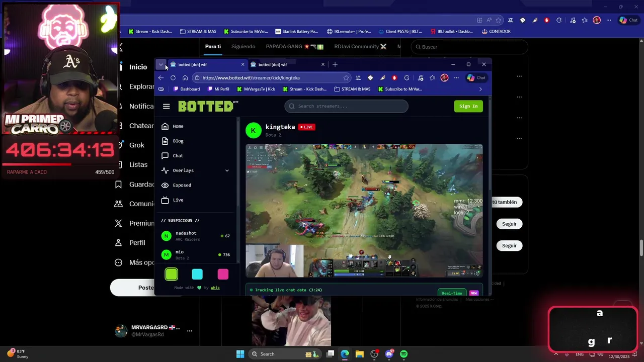Open the Exposed page in sidebar
Screen dimensions: 644x362
pyautogui.click(x=176, y=185)
